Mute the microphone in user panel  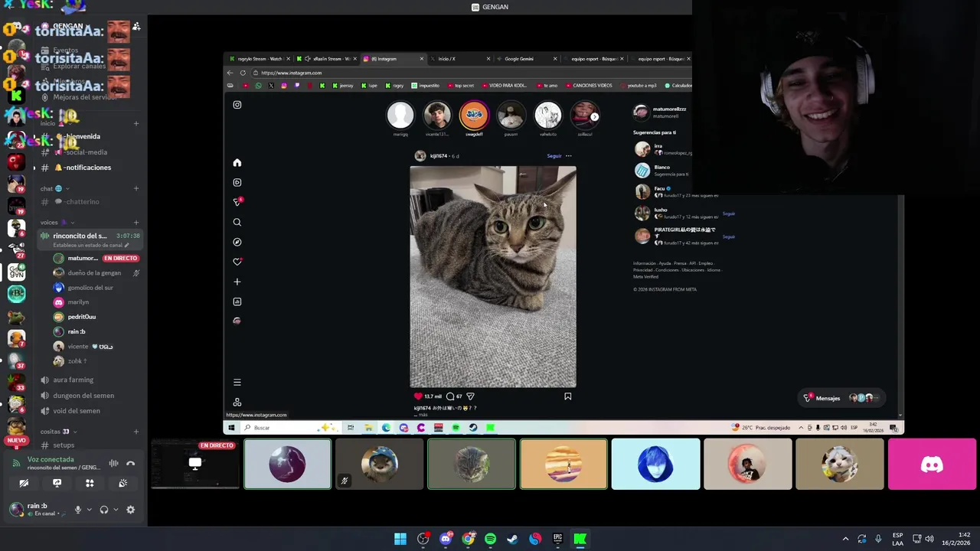click(x=77, y=510)
